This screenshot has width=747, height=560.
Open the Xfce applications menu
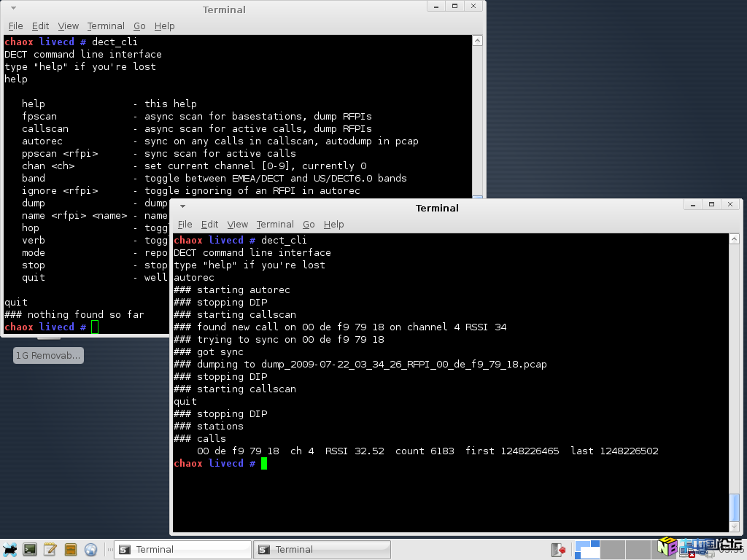[10, 549]
